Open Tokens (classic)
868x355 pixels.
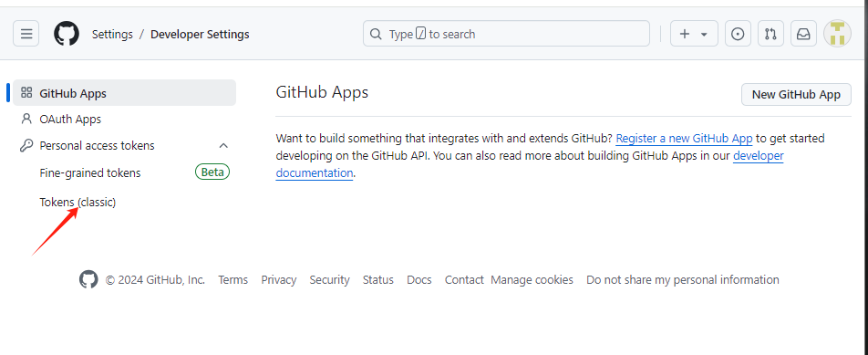pyautogui.click(x=77, y=203)
